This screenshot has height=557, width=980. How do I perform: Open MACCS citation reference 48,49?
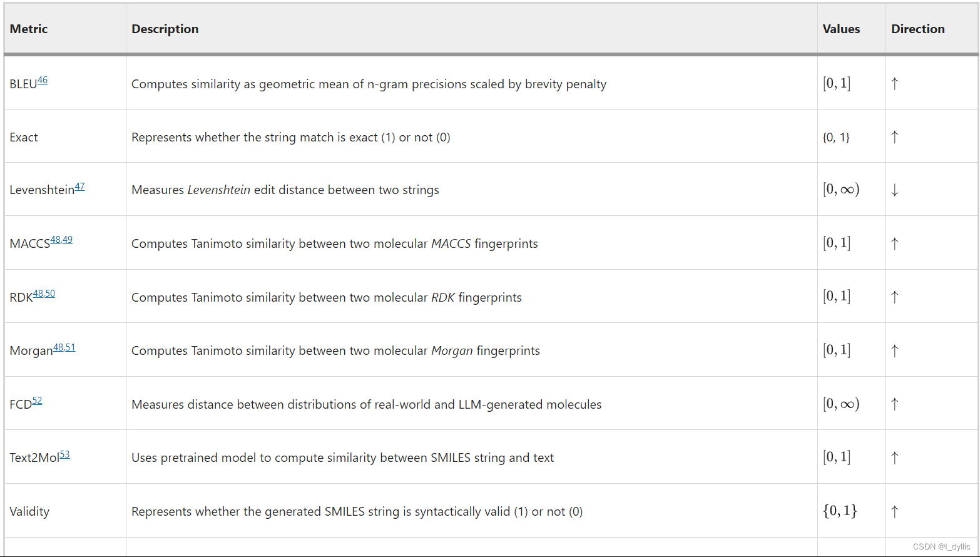coord(61,240)
